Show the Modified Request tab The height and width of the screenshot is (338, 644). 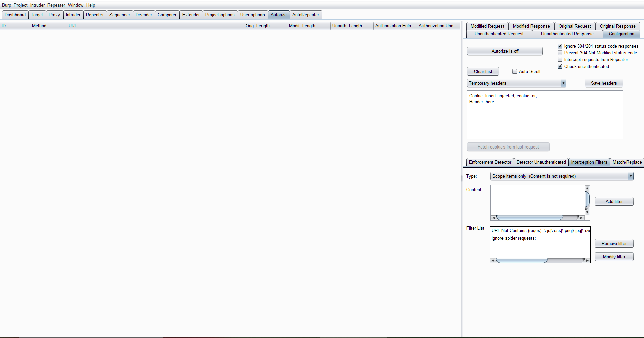487,26
